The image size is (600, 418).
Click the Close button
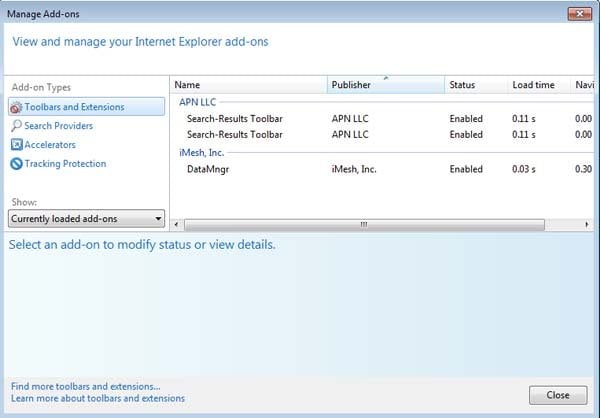click(x=558, y=395)
